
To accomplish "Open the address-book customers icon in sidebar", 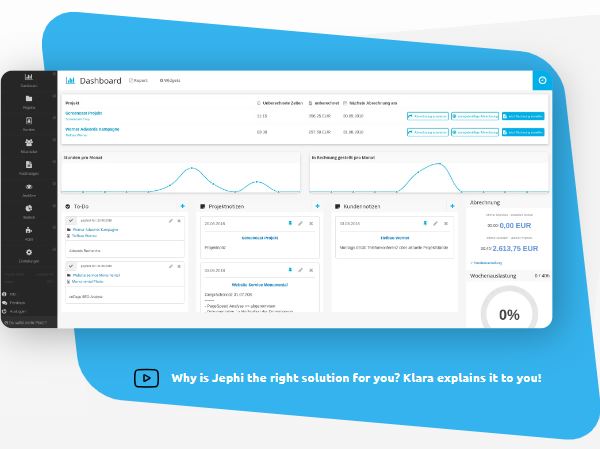I will [29, 121].
